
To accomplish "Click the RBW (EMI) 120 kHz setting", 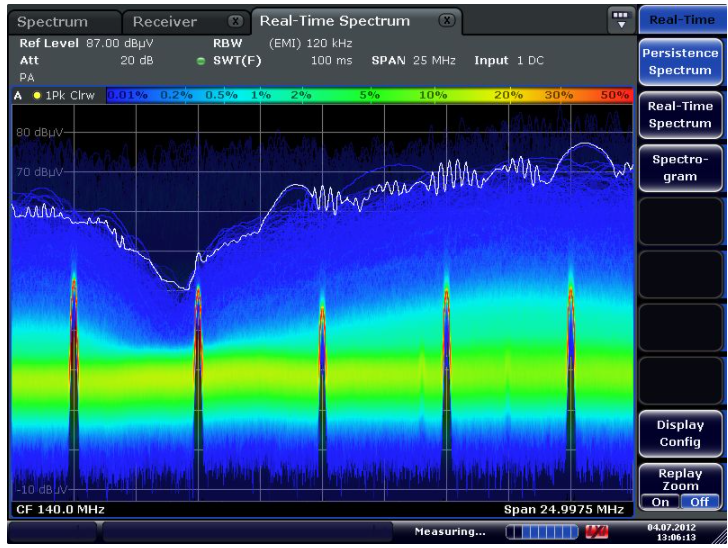I will [x=282, y=43].
